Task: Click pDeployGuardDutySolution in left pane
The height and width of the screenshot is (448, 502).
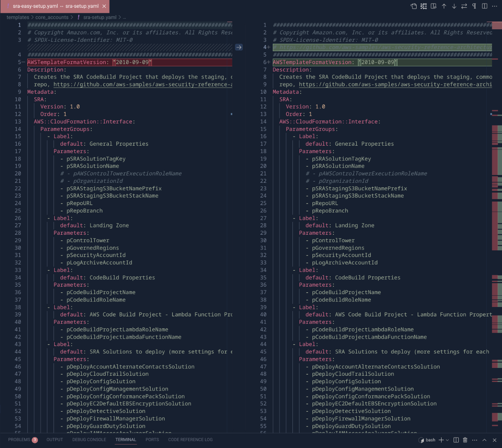Action: click(106, 426)
